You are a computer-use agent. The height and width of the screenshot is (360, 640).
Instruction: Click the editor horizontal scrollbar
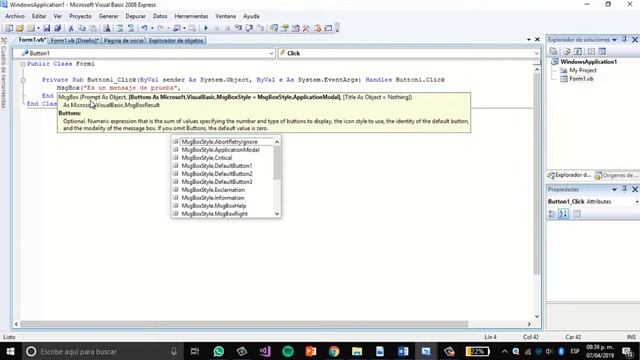coord(244,324)
